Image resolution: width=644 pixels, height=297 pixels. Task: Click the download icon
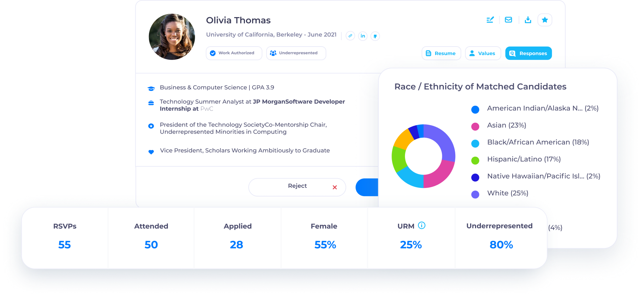coord(528,20)
